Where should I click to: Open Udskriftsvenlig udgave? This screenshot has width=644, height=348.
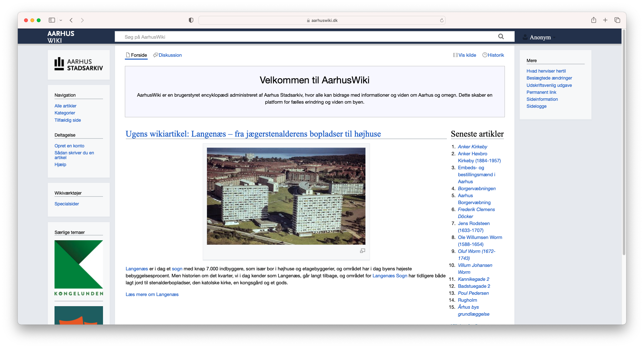pyautogui.click(x=549, y=85)
